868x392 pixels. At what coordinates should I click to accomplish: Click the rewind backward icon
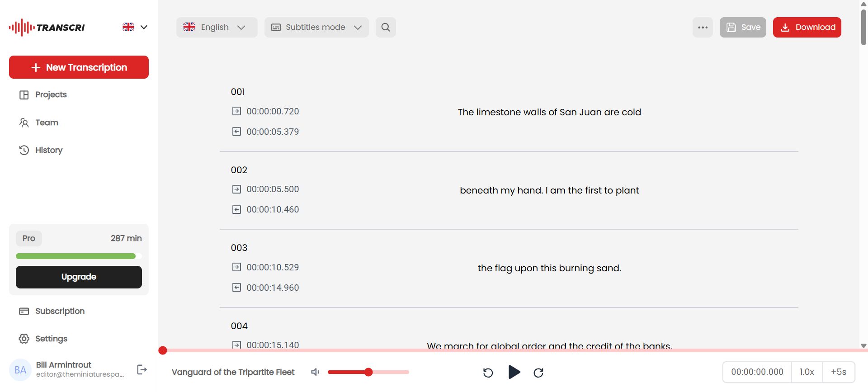488,373
